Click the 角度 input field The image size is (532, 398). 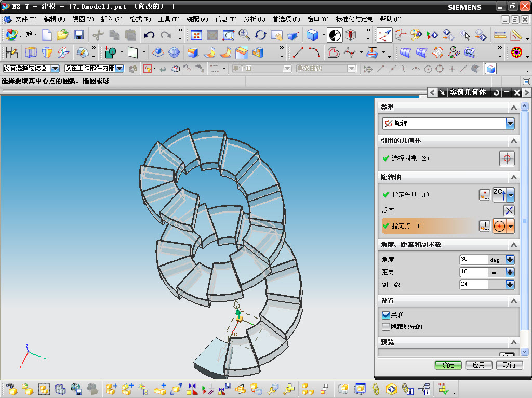[474, 260]
